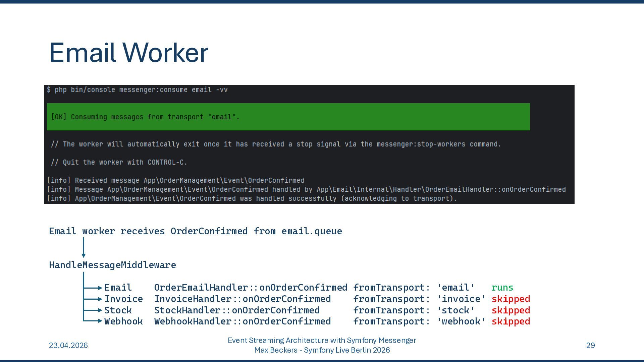644x362 pixels.
Task: Click WebhookHandler::onOrderConfirmed text
Action: click(242, 321)
